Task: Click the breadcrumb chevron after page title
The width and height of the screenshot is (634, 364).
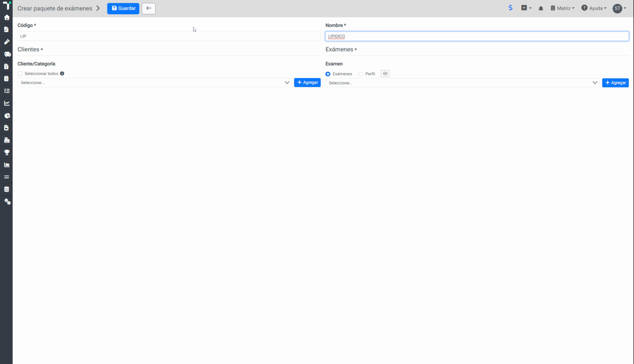Action: 98,8
